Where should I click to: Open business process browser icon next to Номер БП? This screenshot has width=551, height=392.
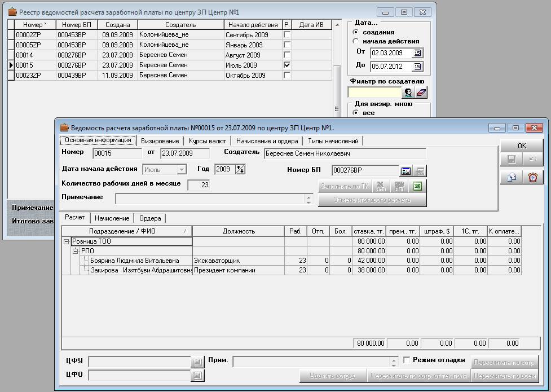pyautogui.click(x=406, y=171)
